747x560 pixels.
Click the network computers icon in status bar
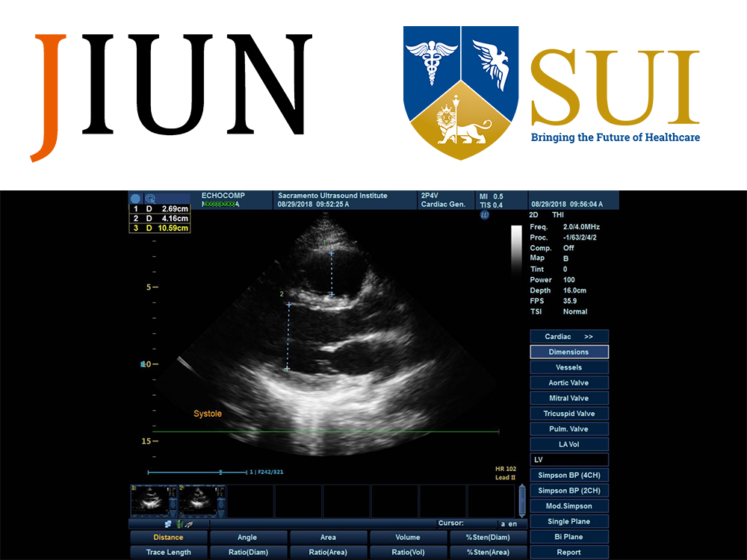168,524
